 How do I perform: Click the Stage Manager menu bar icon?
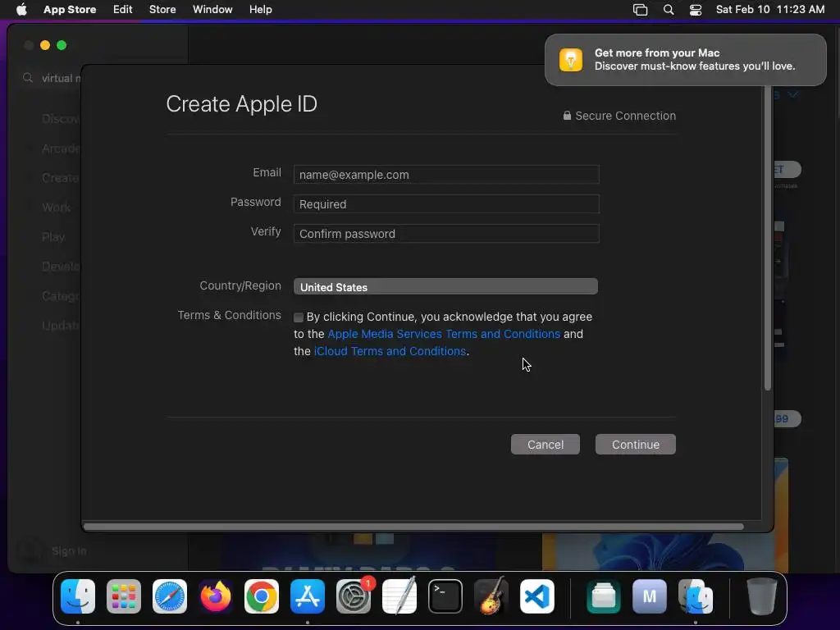point(640,10)
